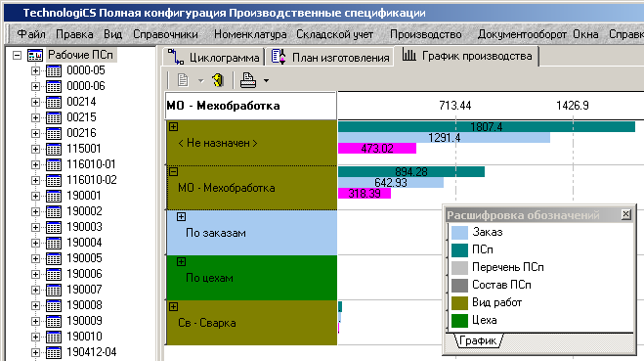Screen dimensions: 644x361
Task: Expand the По заказам group
Action: coord(181,216)
